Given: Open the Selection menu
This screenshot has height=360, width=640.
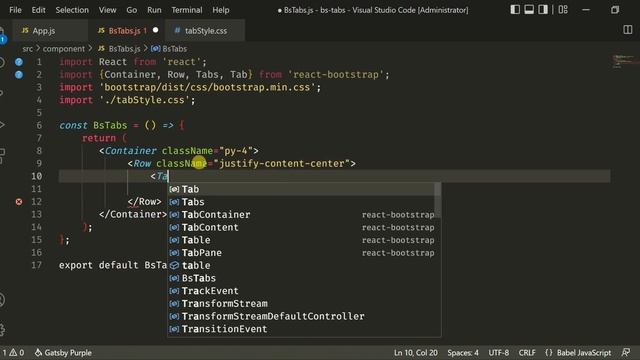Looking at the screenshot, I should coord(72,10).
